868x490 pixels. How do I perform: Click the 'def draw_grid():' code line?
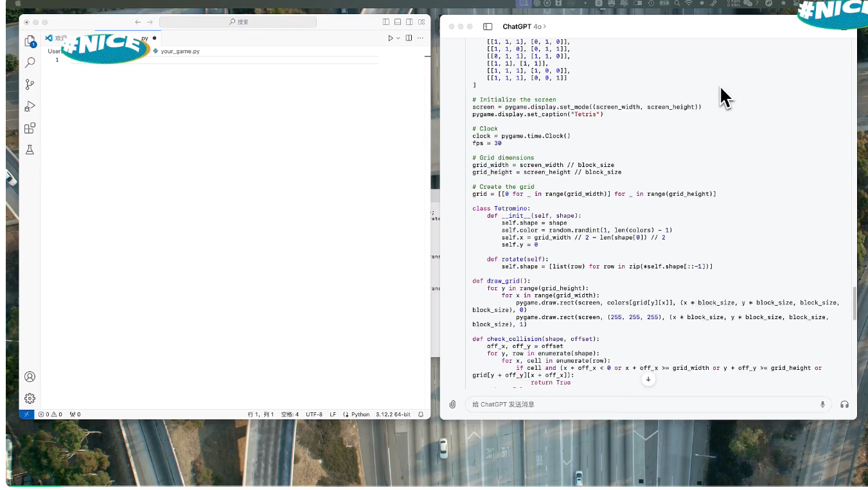pyautogui.click(x=502, y=281)
